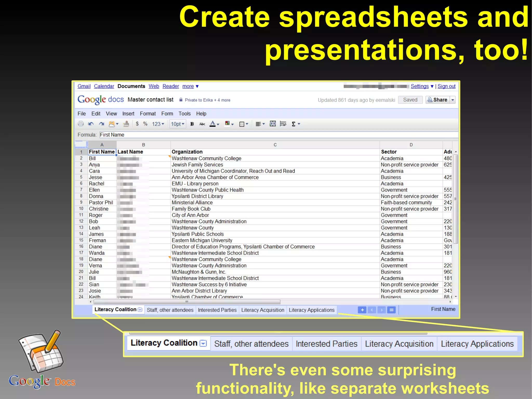
Task: Open the File menu
Action: pyautogui.click(x=82, y=114)
